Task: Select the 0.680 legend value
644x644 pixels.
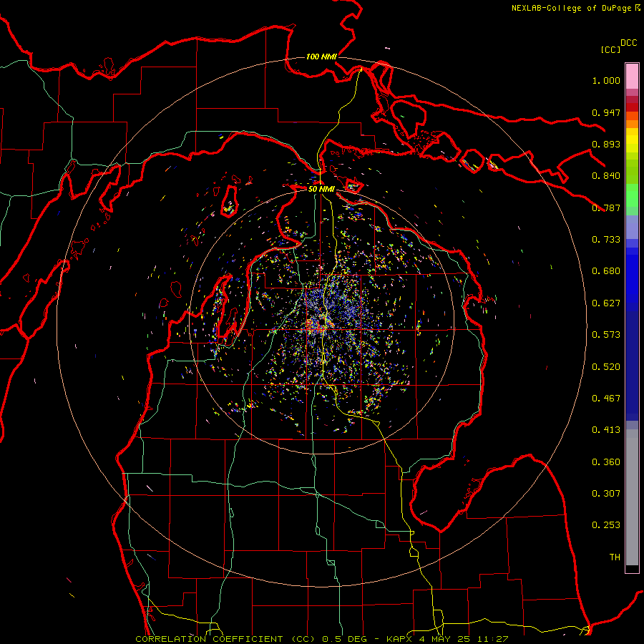Action: click(x=606, y=271)
